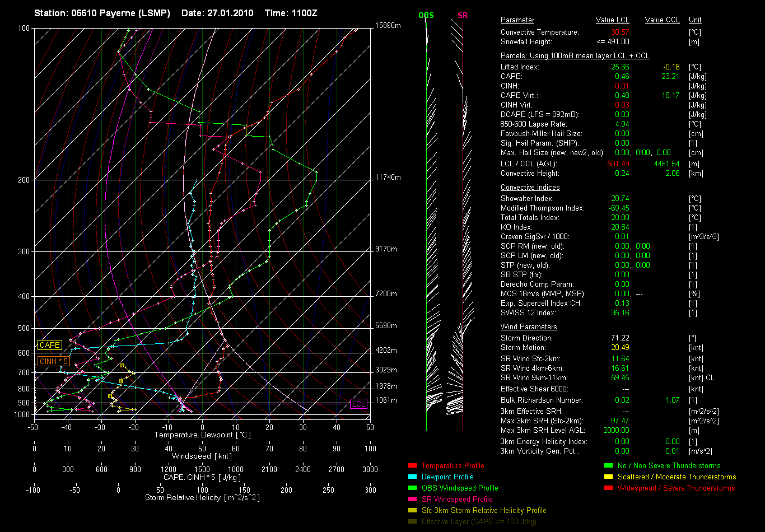Select the yellow Scattered / Moderate Thunderstorms swatch
765x532 pixels.
[608, 477]
